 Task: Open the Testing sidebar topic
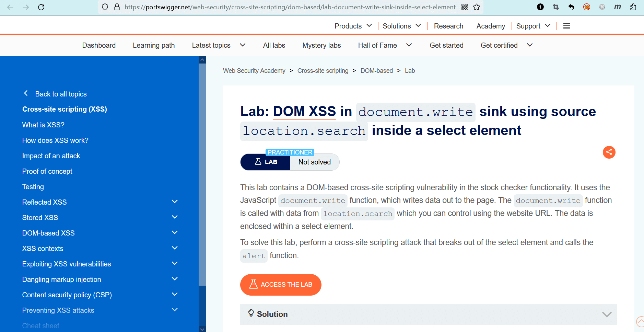(33, 187)
